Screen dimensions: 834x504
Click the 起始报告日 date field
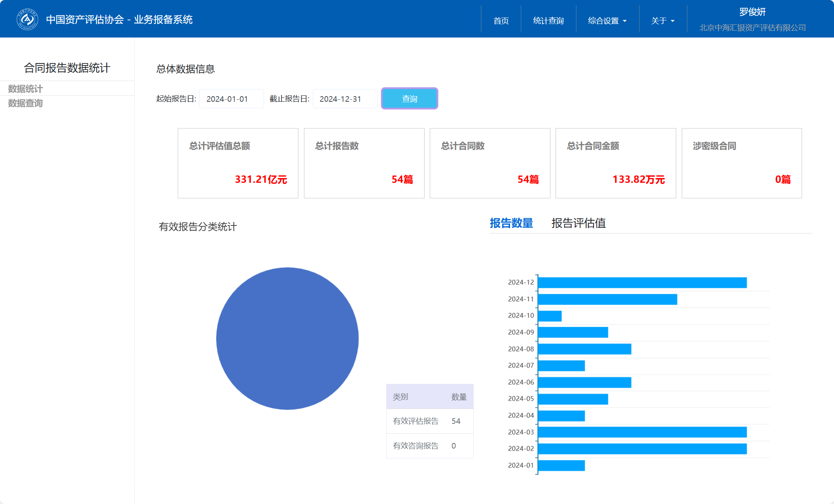231,99
